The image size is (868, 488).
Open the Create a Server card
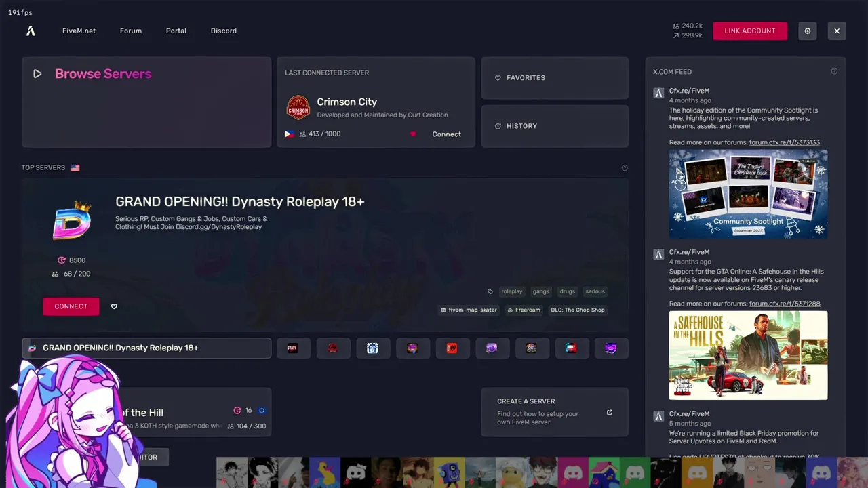pos(555,412)
